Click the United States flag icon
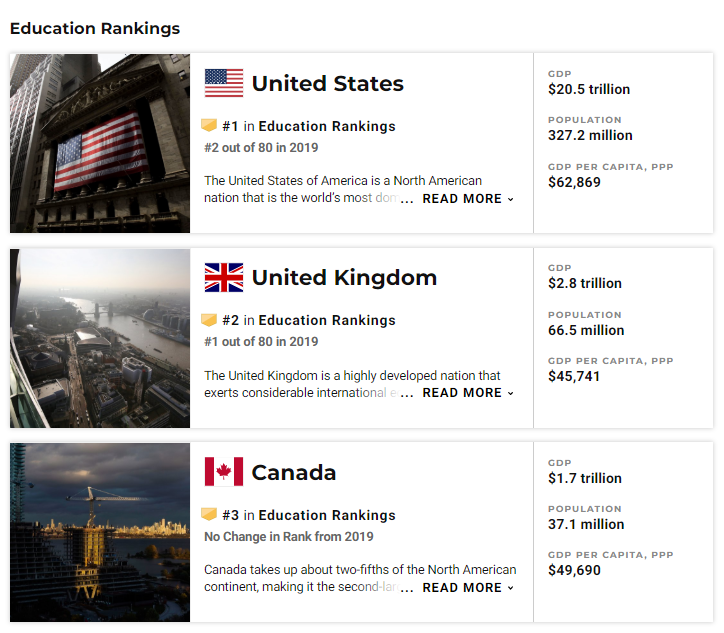The height and width of the screenshot is (633, 724). coord(224,83)
